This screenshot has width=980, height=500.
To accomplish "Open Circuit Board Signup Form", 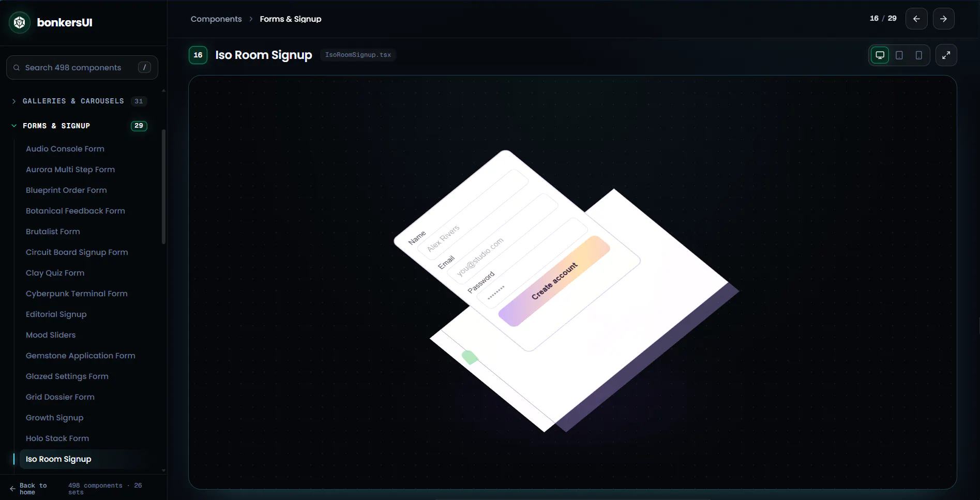I will [77, 252].
